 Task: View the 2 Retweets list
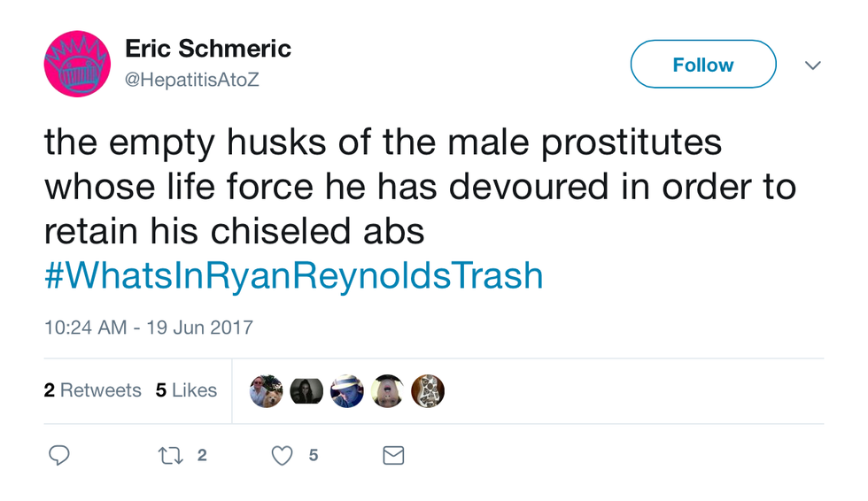pyautogui.click(x=92, y=390)
